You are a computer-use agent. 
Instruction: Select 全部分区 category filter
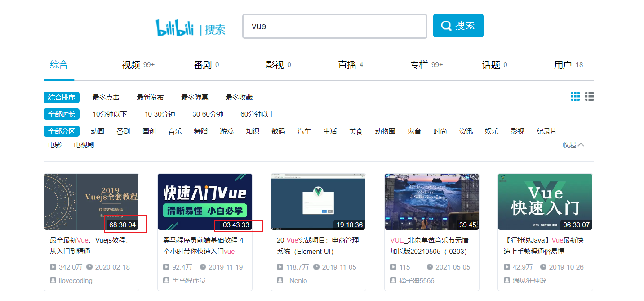tap(62, 131)
